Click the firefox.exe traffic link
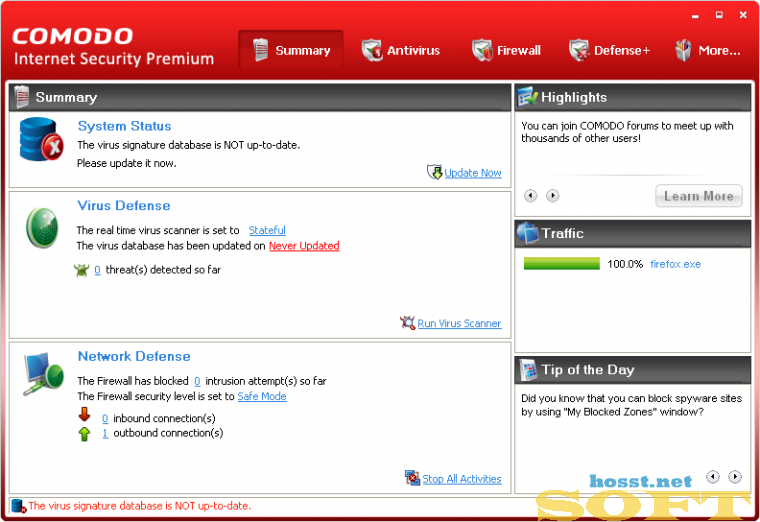 [676, 264]
